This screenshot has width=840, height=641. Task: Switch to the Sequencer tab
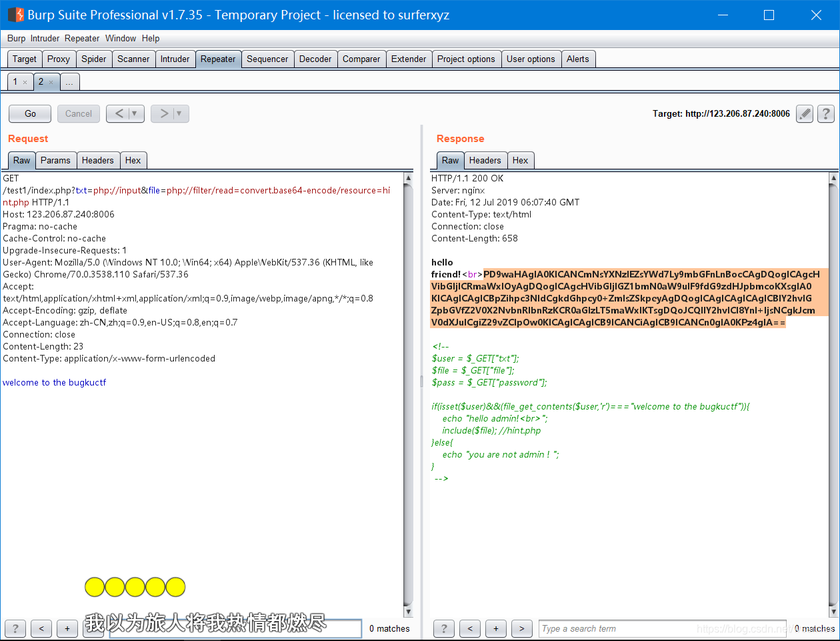267,59
